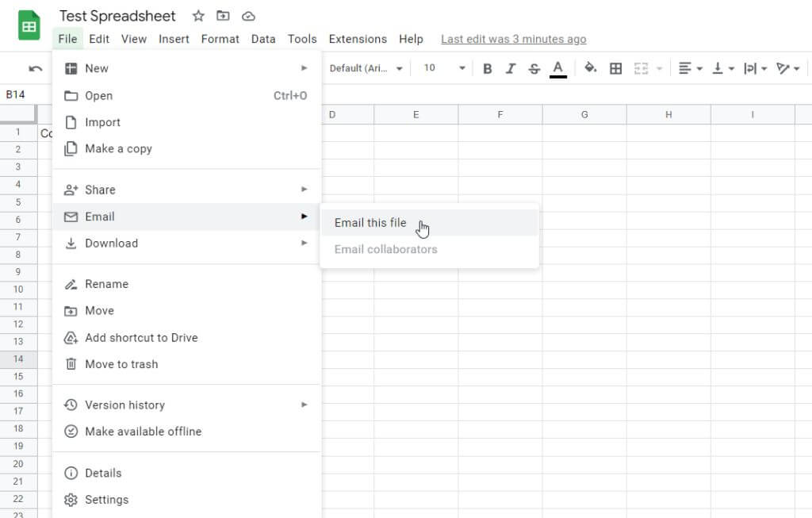Viewport: 812px width, 518px height.
Task: Select column I header
Action: click(x=753, y=114)
